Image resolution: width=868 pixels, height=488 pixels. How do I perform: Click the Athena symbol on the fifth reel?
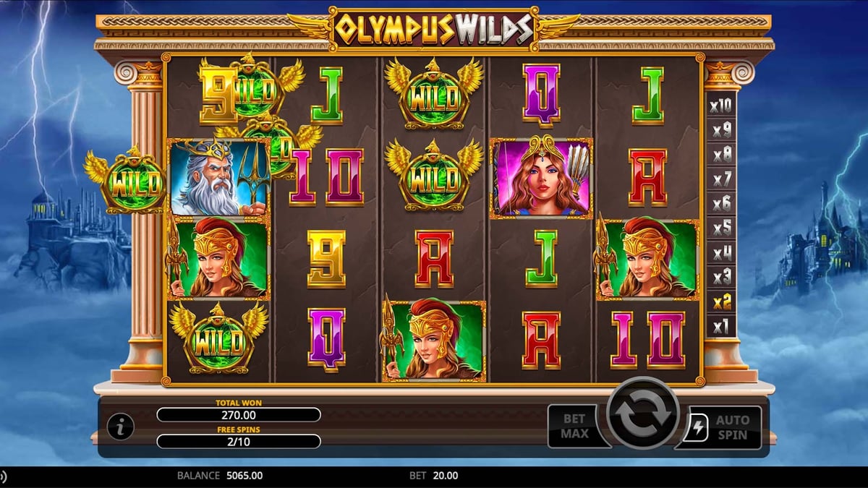(647, 258)
